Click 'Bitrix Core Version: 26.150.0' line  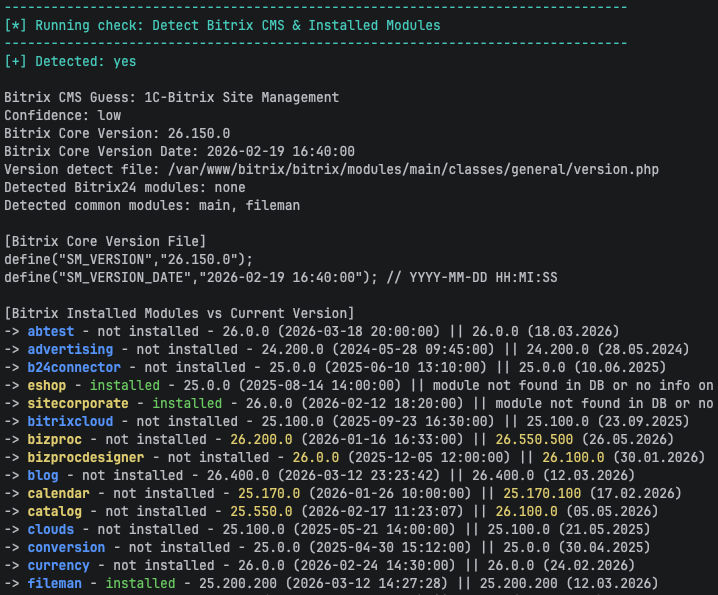(117, 133)
